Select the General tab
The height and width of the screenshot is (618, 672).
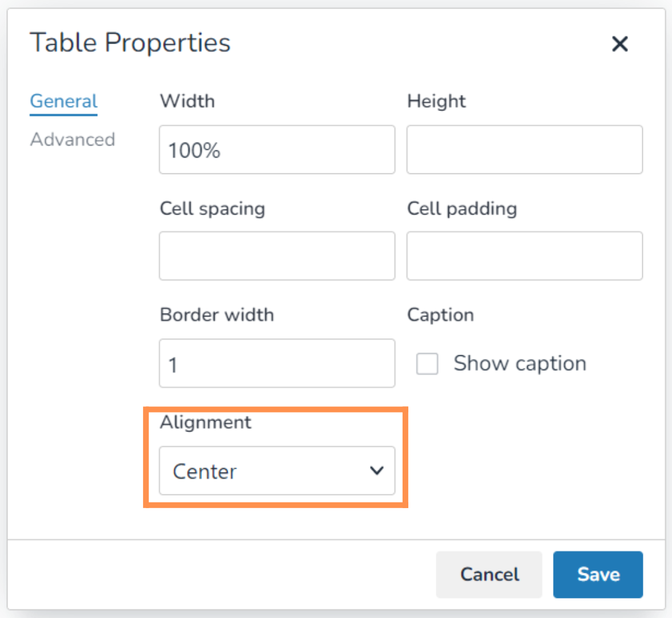coord(63,101)
